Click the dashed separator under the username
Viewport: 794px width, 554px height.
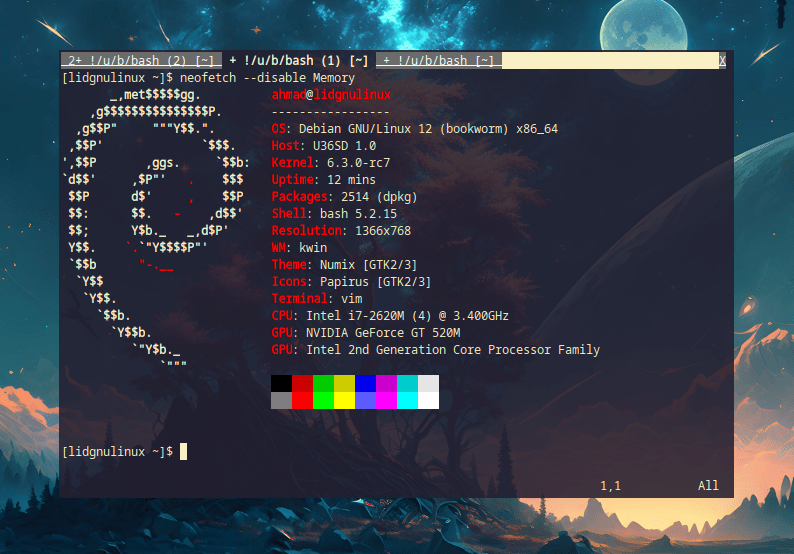click(331, 112)
